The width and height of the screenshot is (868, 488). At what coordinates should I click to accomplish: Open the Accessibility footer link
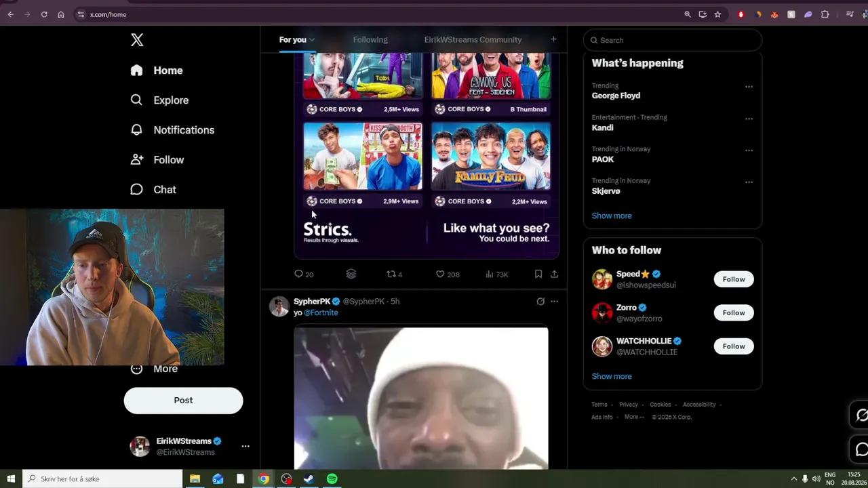point(699,405)
